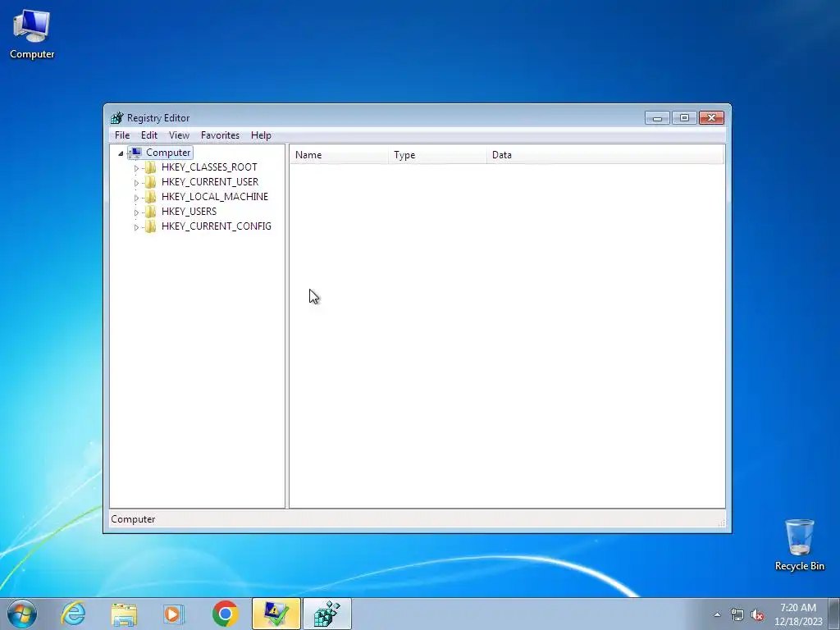Click the Registry Editor taskbar button
Image resolution: width=840 pixels, height=630 pixels.
pyautogui.click(x=326, y=614)
